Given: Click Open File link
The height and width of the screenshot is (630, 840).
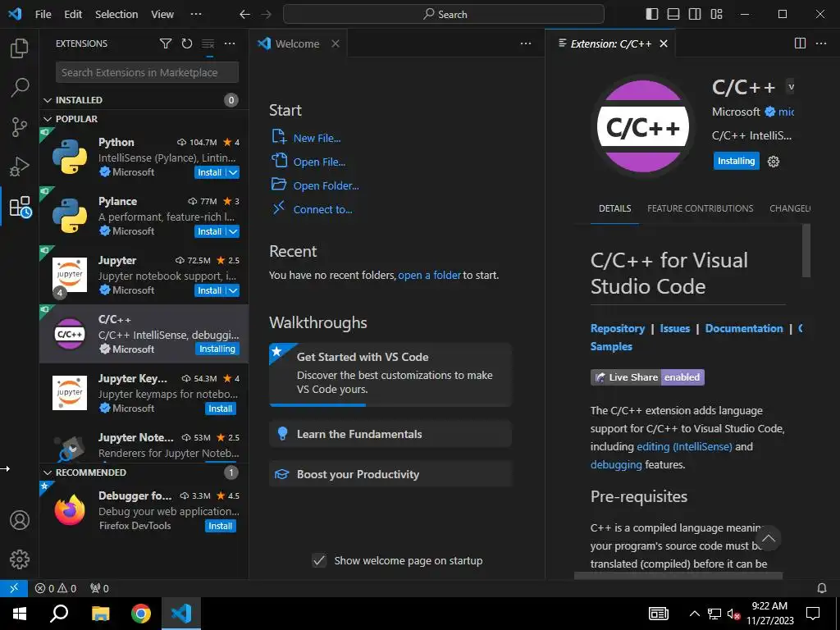Looking at the screenshot, I should pos(319,162).
